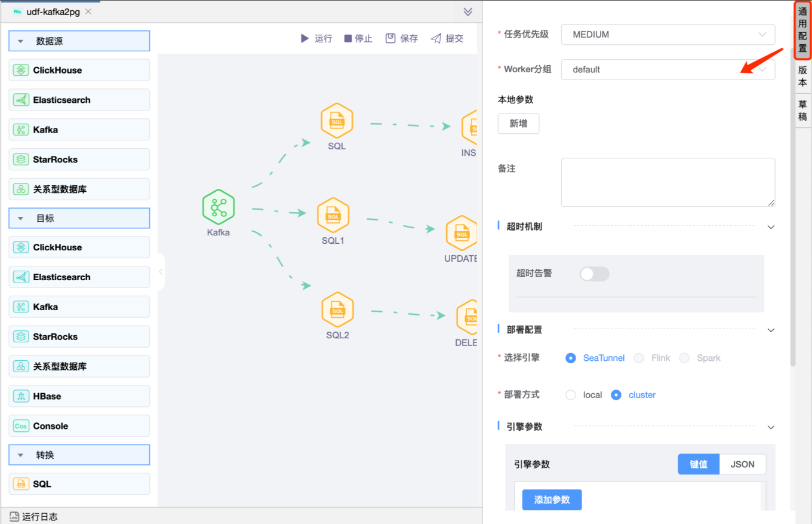The width and height of the screenshot is (812, 524).
Task: Click the Submit paper-plane icon
Action: (x=436, y=38)
